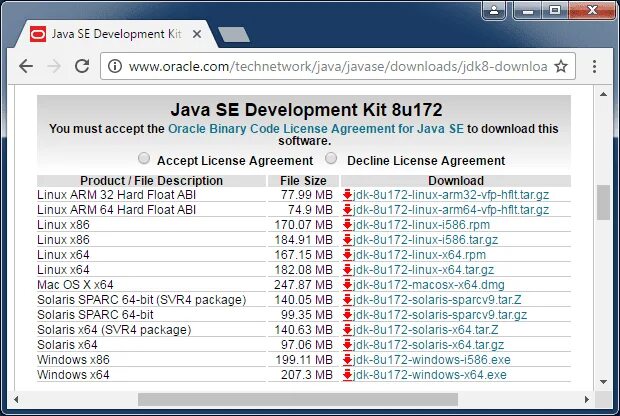Open the site information icon in the address bar

tap(115, 66)
